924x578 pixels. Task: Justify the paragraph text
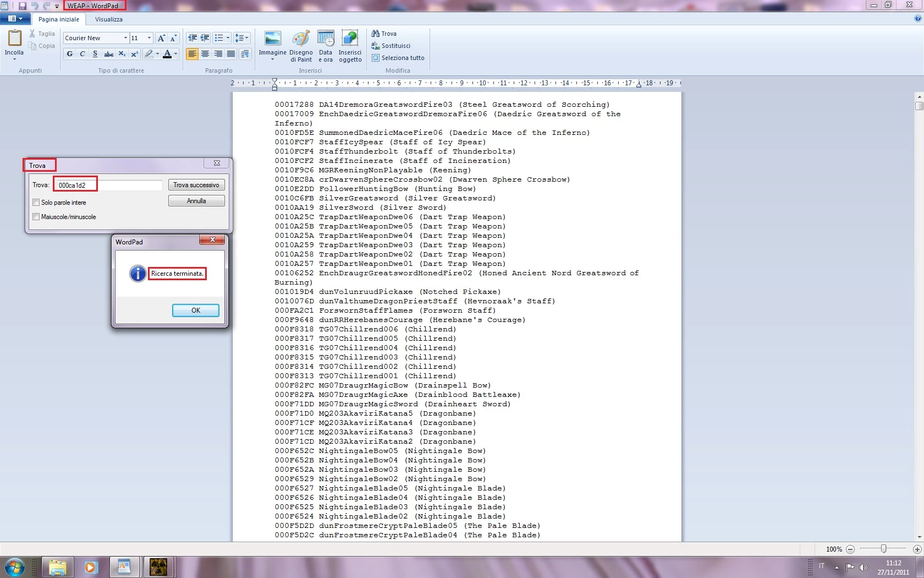(x=231, y=54)
